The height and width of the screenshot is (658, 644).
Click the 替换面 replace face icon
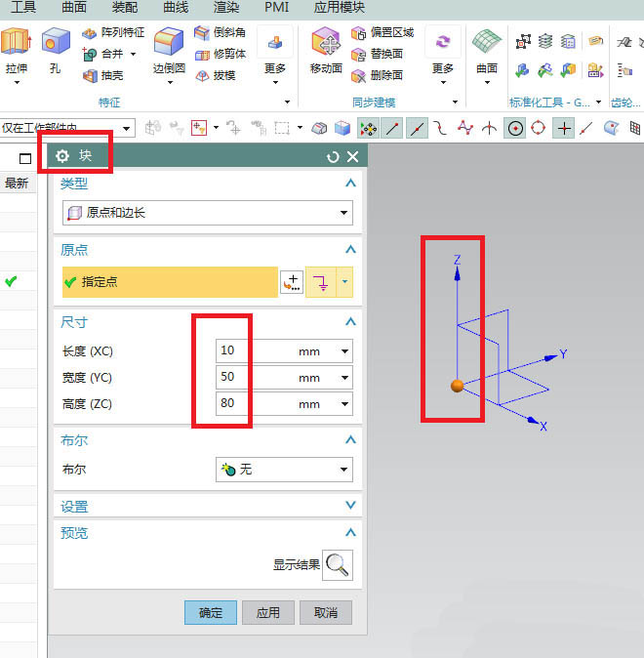pos(359,55)
